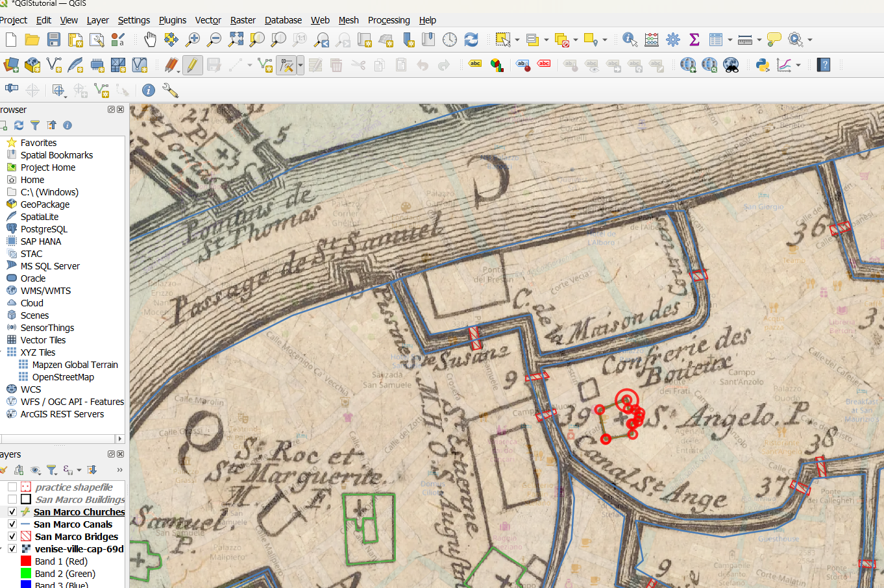Click the Refresh map icon
The height and width of the screenshot is (588, 884).
tap(471, 40)
